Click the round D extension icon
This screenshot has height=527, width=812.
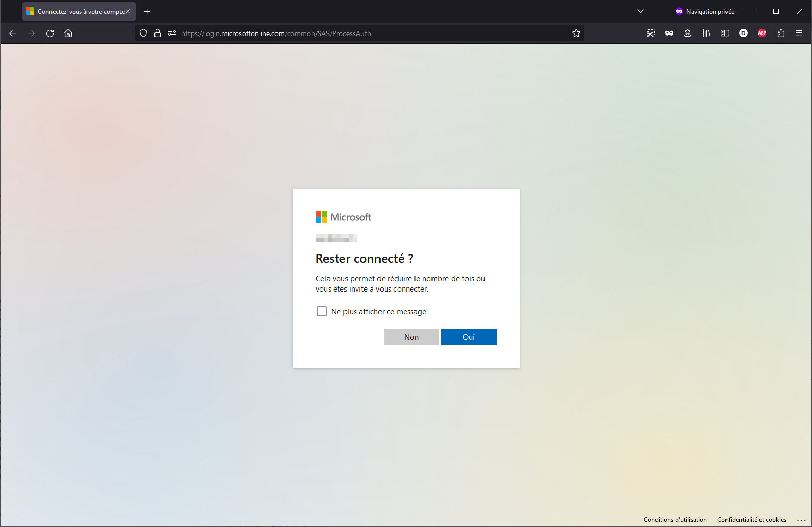[744, 33]
